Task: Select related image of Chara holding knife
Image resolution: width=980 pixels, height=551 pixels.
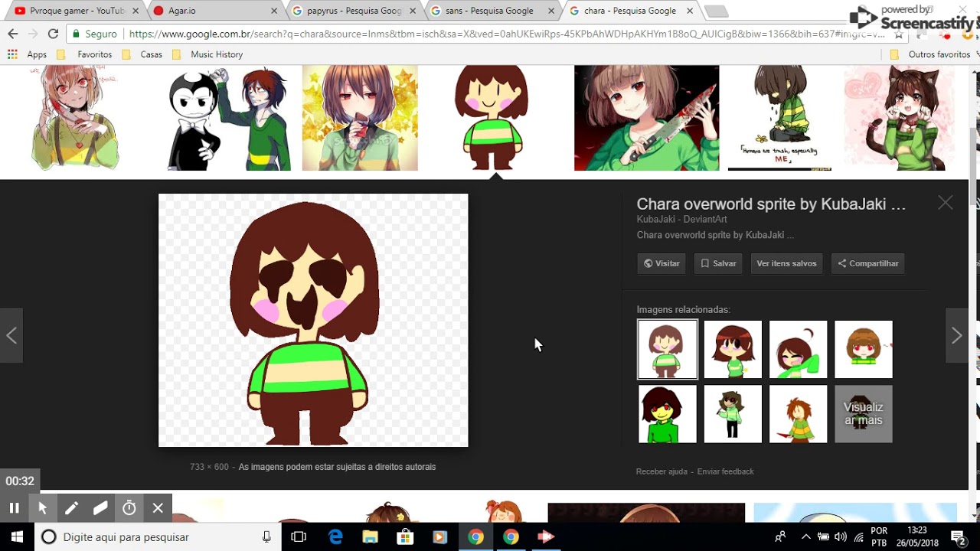Action: click(x=798, y=414)
